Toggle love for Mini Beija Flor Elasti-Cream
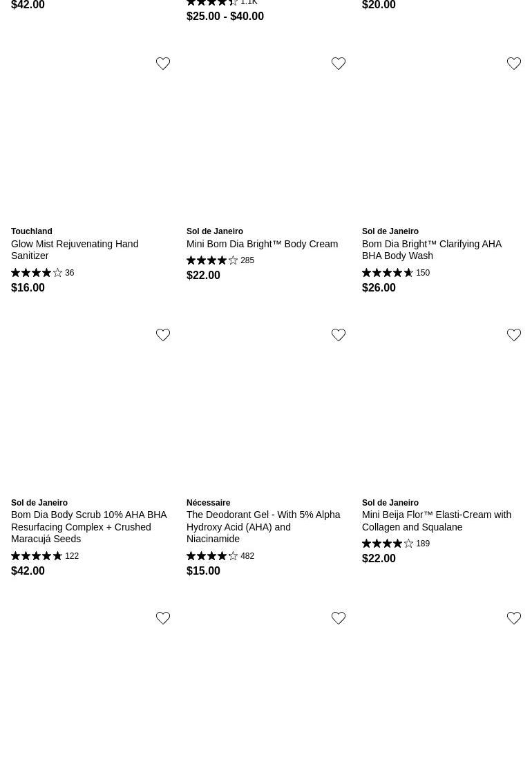The width and height of the screenshot is (532, 766). tap(514, 335)
